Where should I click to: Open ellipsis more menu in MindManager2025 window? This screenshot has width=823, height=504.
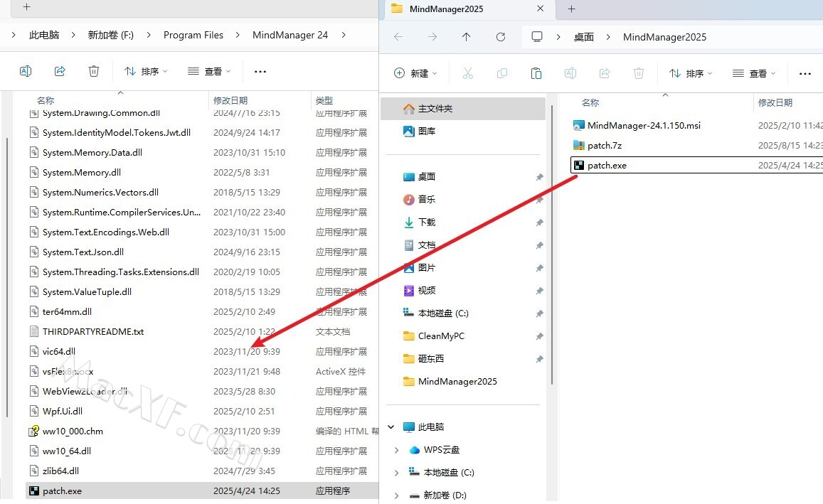805,73
